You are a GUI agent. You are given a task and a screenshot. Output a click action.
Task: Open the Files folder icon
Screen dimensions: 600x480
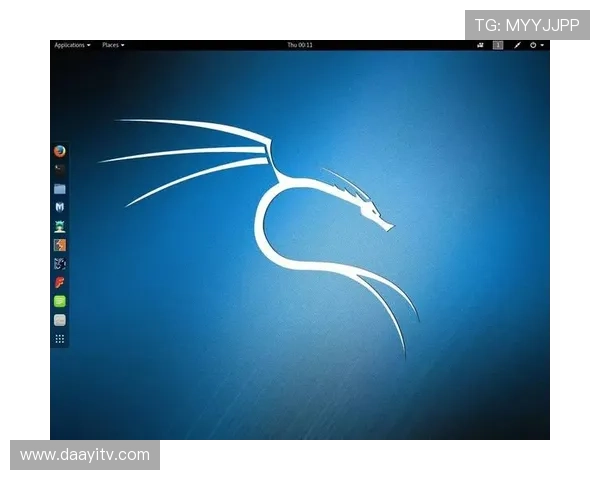[x=60, y=188]
